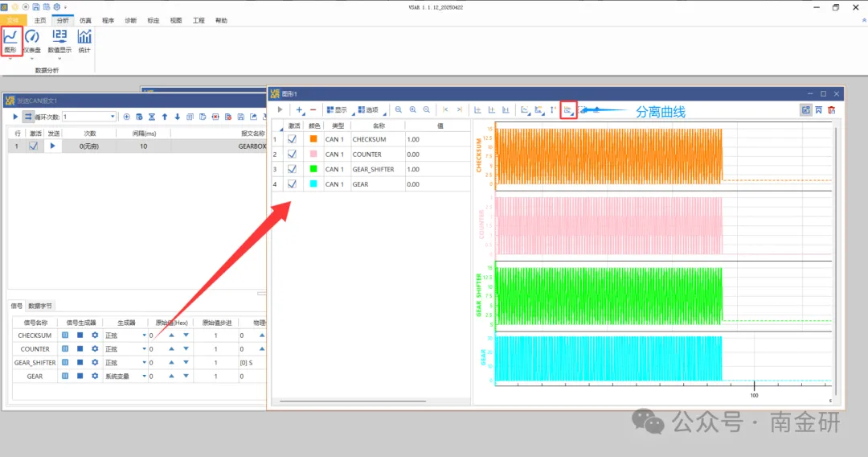Viewport: 868px width, 457px height.
Task: Switch to the 诊断 ribbon tab
Action: pos(131,20)
